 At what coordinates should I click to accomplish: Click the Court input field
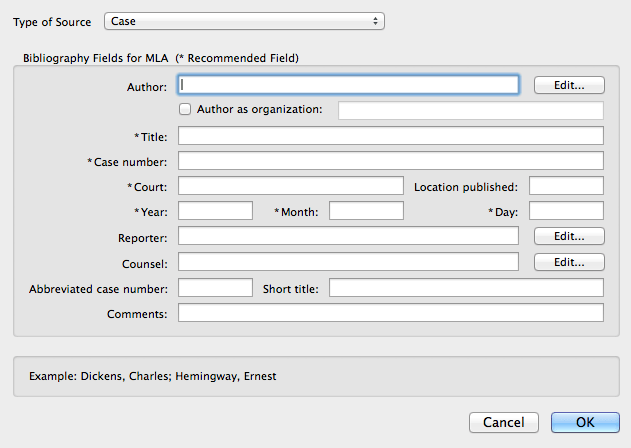290,186
